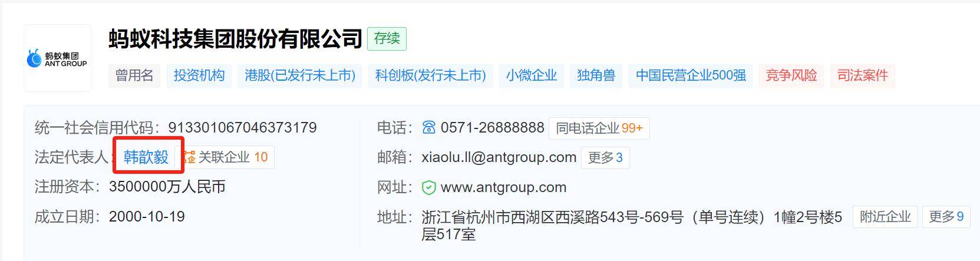Select the 科创板(发行未上市) tag
The height and width of the screenshot is (261, 980).
tap(431, 75)
